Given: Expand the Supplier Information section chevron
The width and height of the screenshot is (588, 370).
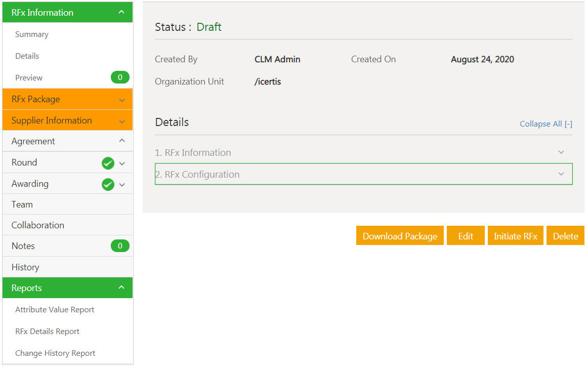Looking at the screenshot, I should point(122,121).
